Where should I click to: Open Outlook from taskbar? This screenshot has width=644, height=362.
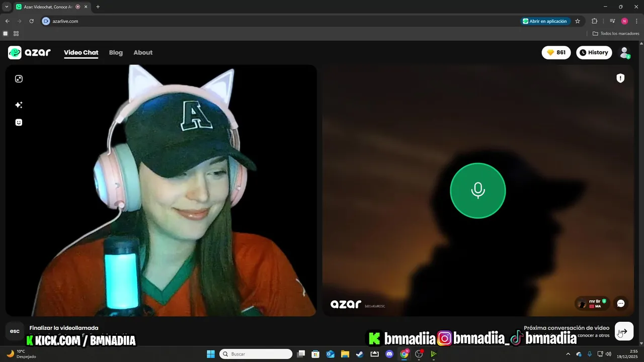331,354
